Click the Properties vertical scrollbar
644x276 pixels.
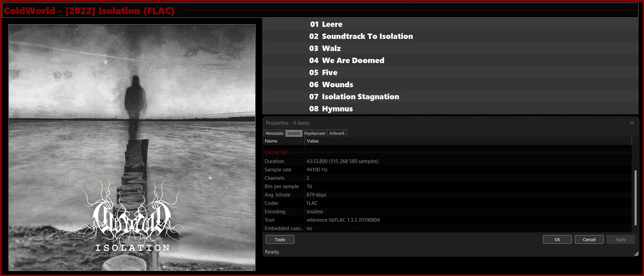tap(635, 198)
